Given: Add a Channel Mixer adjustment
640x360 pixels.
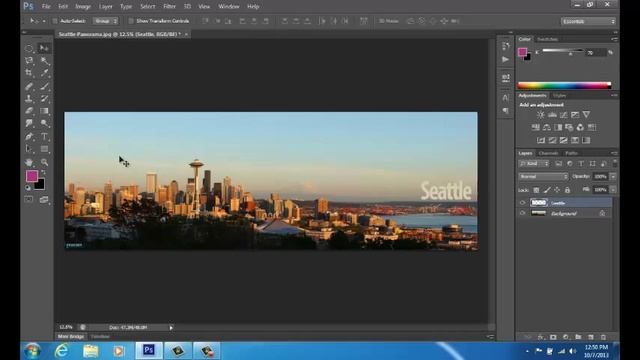Looking at the screenshot, I should click(580, 127).
